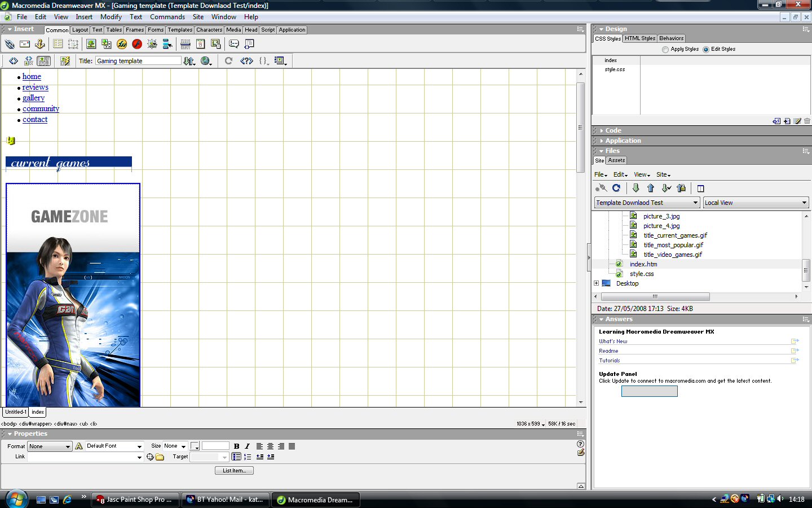Draw a layer icon in Insert bar
Viewport: 812px width, 508px height.
(73, 44)
